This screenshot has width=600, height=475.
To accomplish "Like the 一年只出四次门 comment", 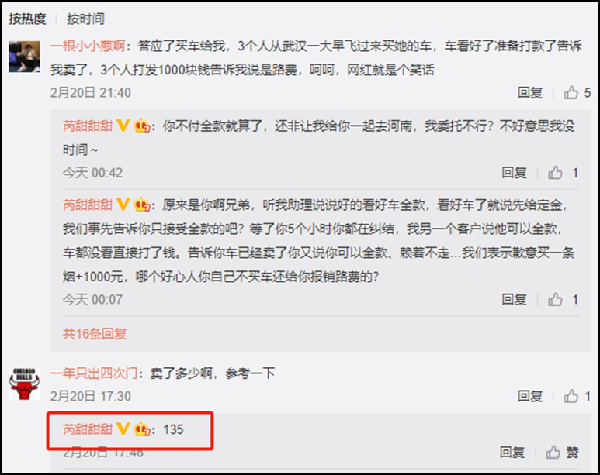I will click(577, 396).
